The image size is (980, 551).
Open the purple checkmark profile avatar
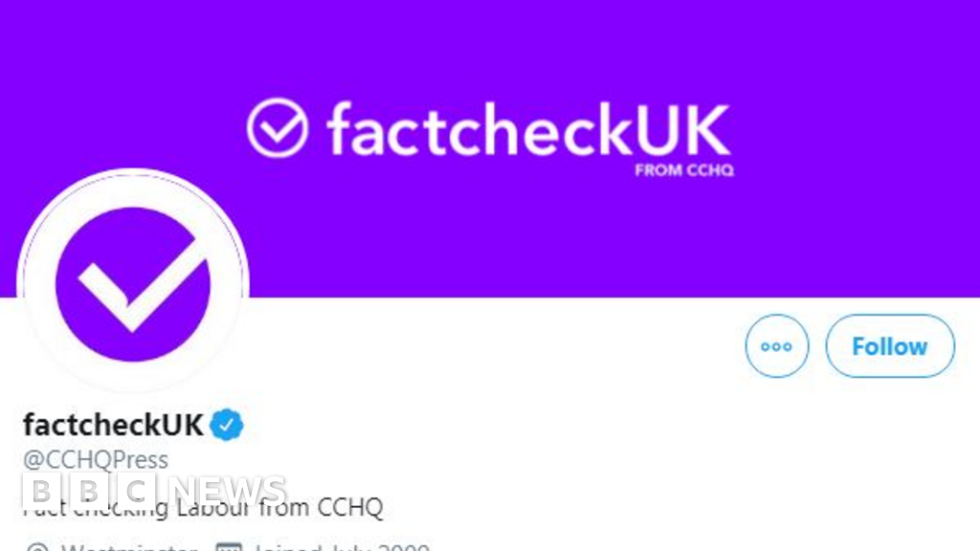[133, 283]
